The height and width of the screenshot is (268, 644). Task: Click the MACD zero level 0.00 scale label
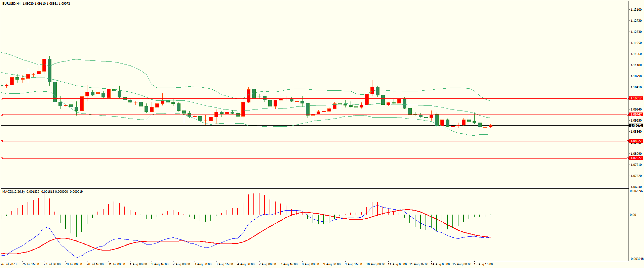tap(633, 215)
